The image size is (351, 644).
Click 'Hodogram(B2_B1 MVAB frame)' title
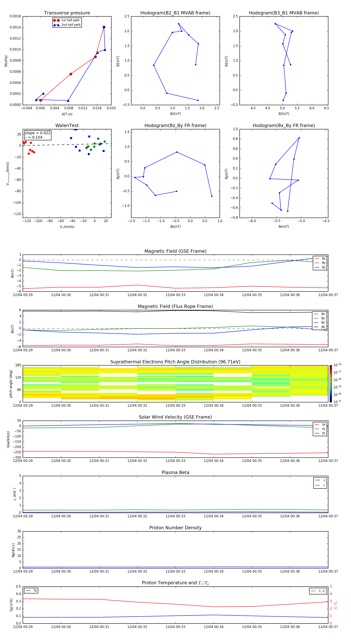pos(175,13)
